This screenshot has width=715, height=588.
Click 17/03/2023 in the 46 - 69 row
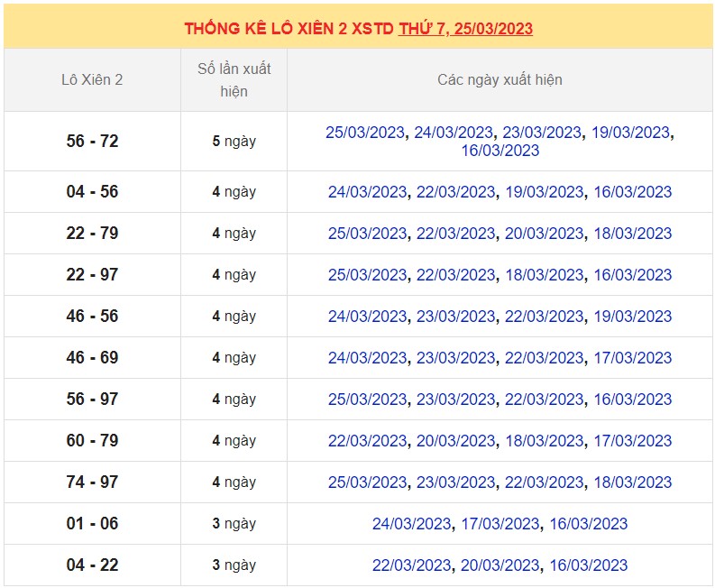pos(632,358)
